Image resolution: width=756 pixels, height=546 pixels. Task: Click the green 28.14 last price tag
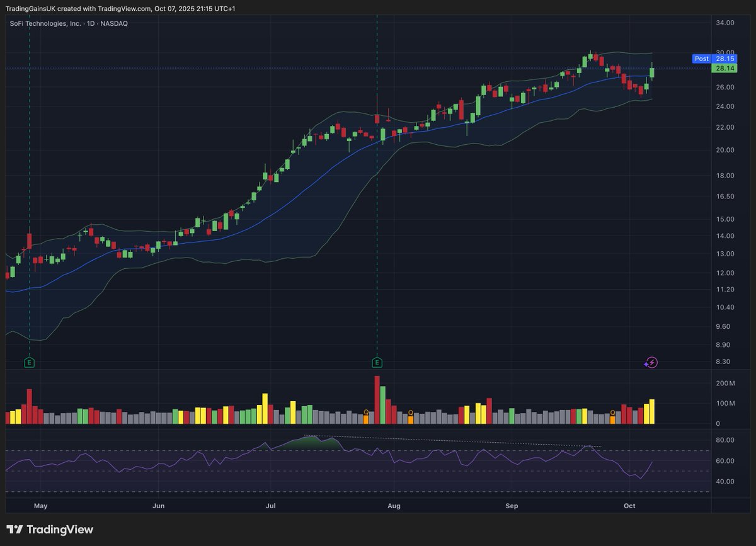coord(726,68)
